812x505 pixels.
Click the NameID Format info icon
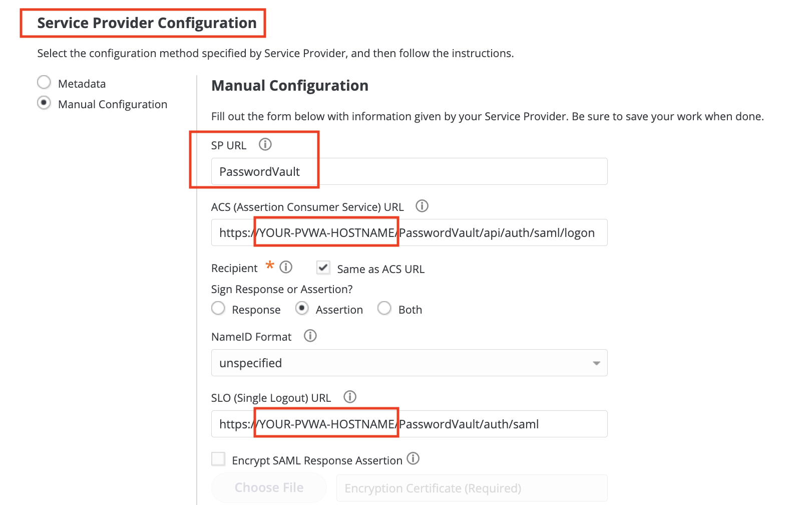tap(310, 336)
